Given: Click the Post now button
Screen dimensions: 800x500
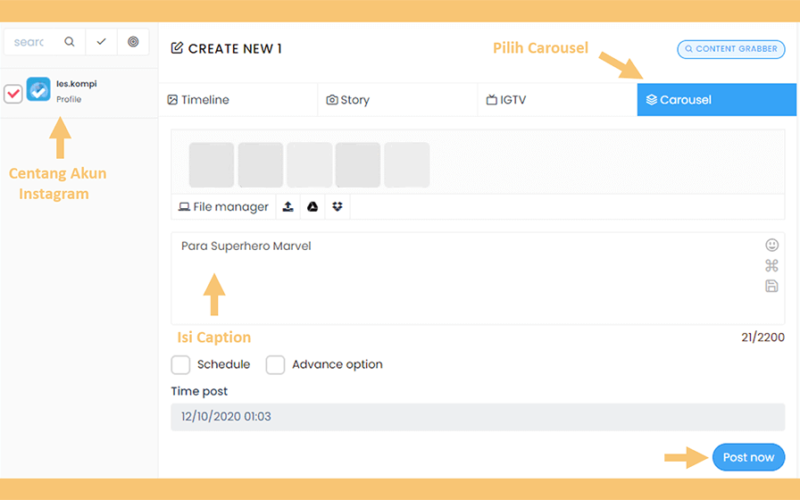Looking at the screenshot, I should pos(748,457).
